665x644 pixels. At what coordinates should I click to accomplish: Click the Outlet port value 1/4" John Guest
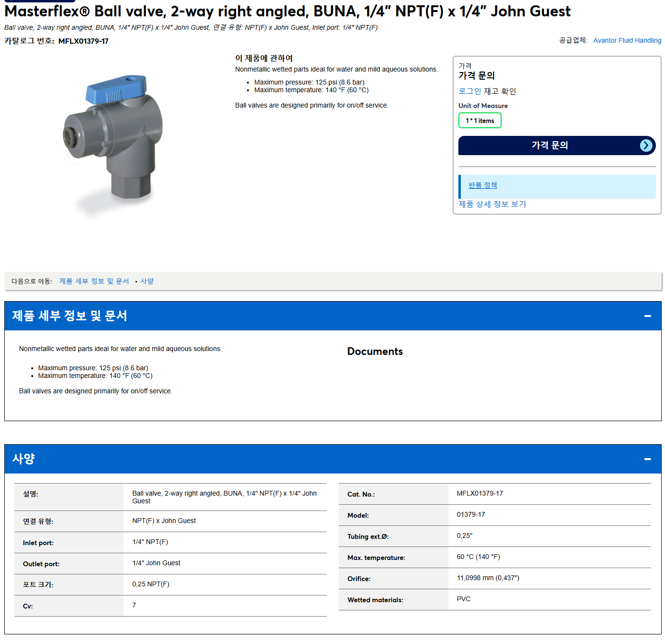click(x=156, y=563)
